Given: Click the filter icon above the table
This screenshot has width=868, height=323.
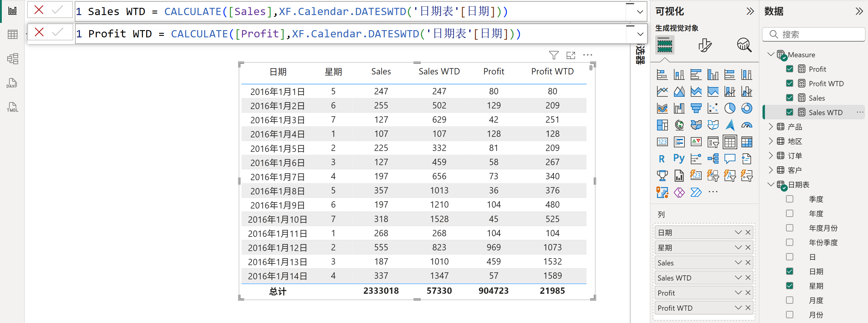Looking at the screenshot, I should [x=553, y=55].
